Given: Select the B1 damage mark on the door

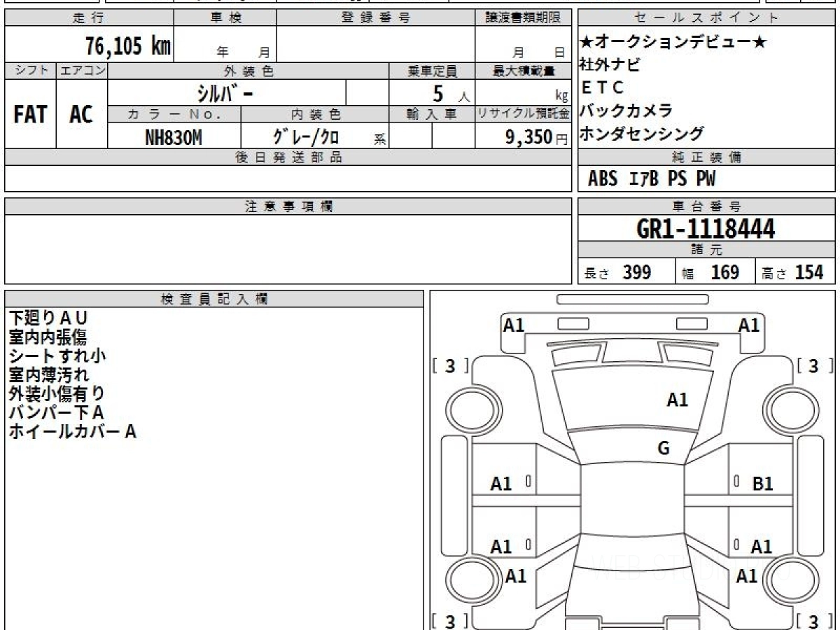Looking at the screenshot, I should coord(762,483).
